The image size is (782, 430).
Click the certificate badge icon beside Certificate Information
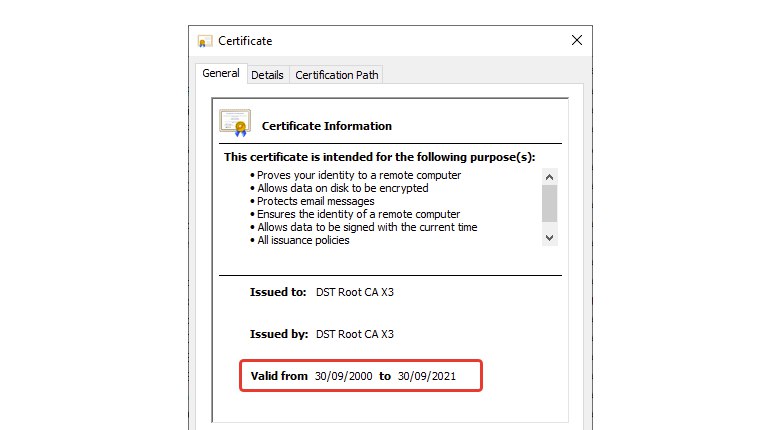coord(235,123)
